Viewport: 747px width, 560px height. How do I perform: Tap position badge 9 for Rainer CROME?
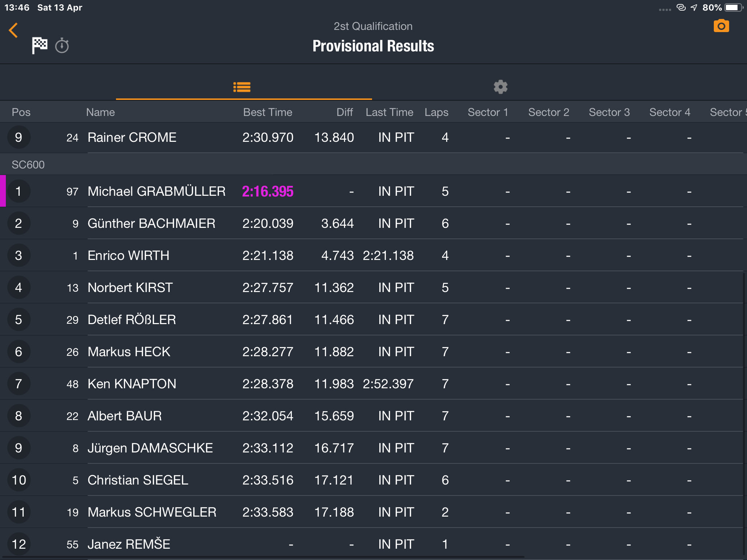[19, 137]
